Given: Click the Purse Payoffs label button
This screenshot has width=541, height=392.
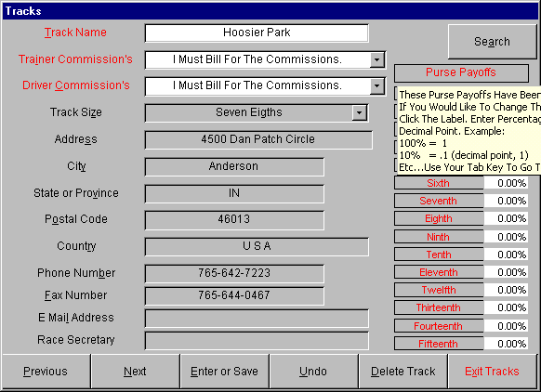Looking at the screenshot, I should 461,72.
